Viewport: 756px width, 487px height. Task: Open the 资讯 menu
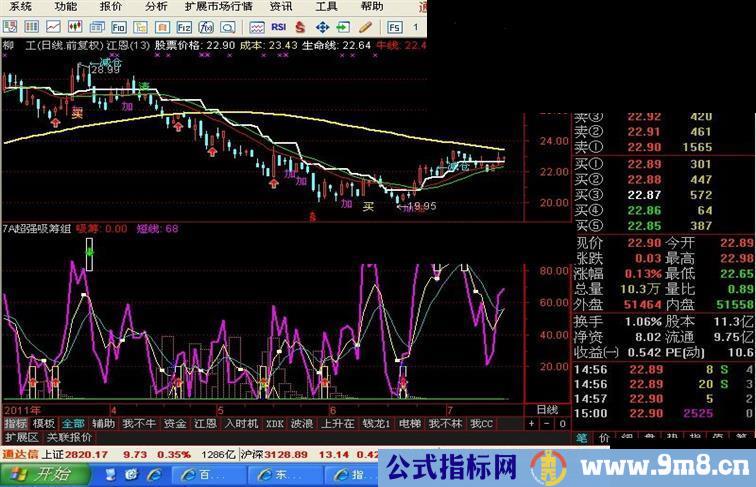(281, 6)
